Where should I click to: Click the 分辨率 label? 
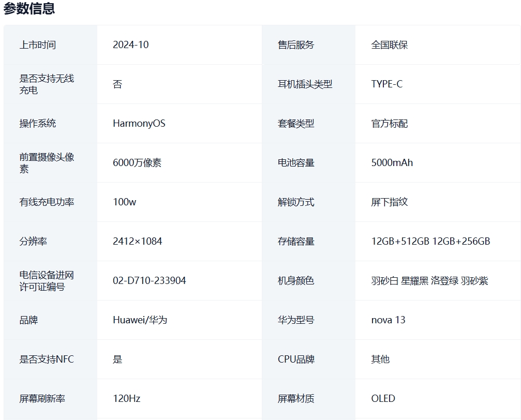click(33, 241)
